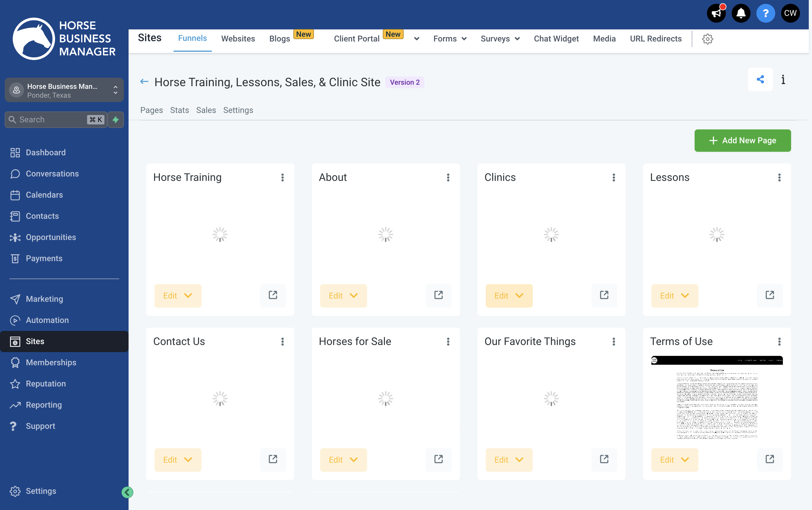
Task: Go back using the blue arrow
Action: pyautogui.click(x=144, y=81)
